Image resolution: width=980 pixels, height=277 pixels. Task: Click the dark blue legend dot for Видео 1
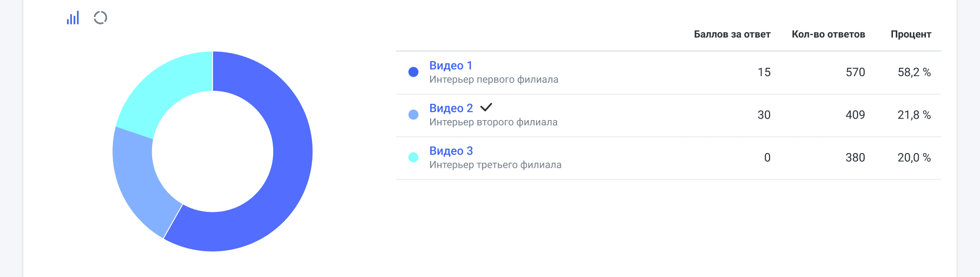click(x=413, y=72)
